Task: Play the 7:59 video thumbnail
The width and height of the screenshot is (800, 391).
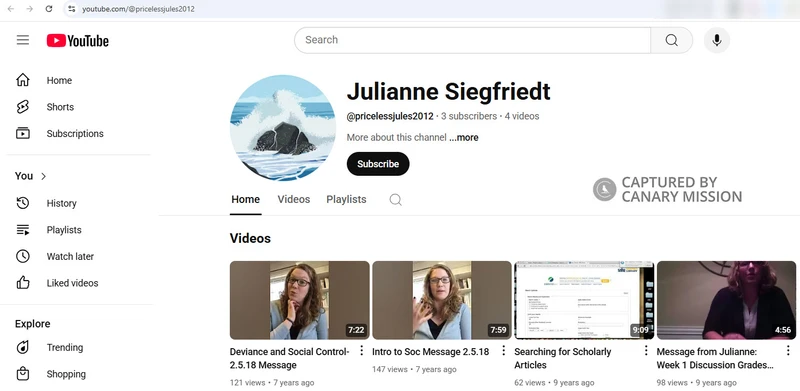Action: [x=442, y=300]
